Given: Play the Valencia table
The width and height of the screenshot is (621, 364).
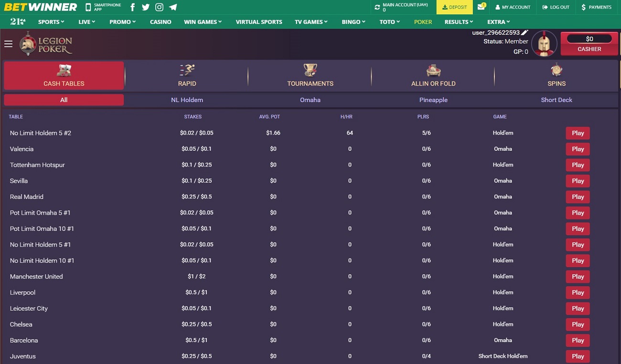Looking at the screenshot, I should (578, 149).
